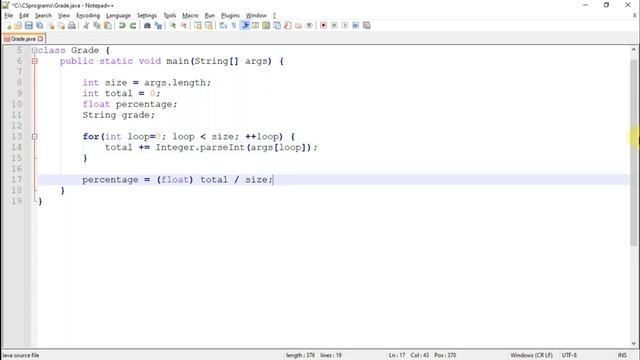Open the Settings menu
640x360 pixels.
(x=147, y=16)
